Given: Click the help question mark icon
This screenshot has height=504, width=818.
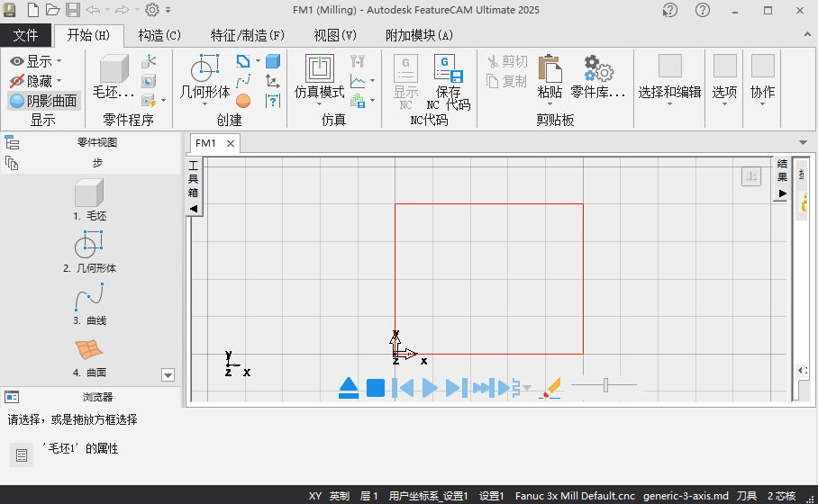Looking at the screenshot, I should [702, 10].
